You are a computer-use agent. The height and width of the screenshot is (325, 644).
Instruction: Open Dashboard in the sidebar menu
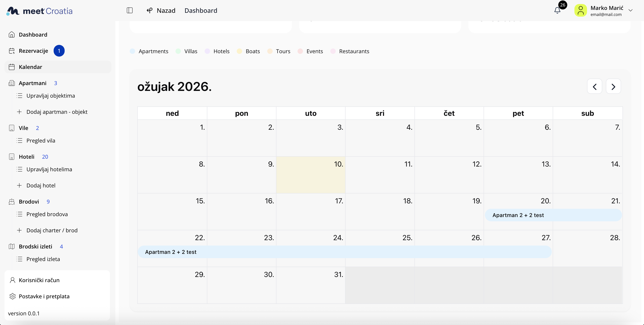click(33, 35)
